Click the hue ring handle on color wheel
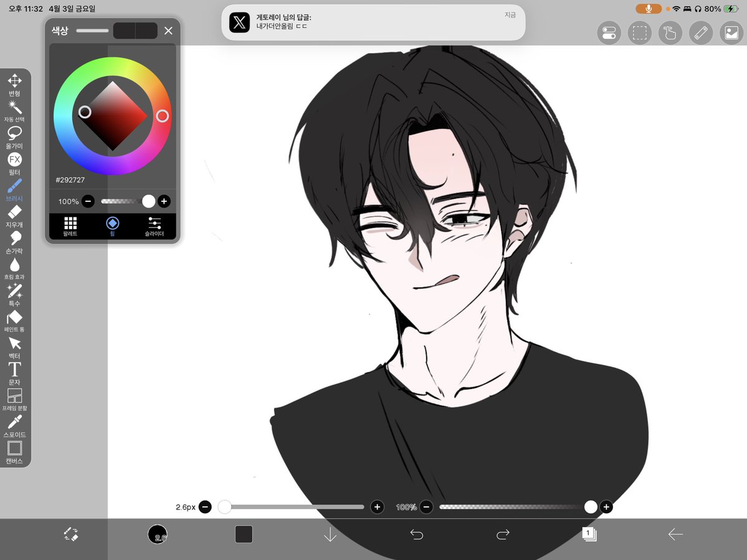This screenshot has width=747, height=560. 163,116
